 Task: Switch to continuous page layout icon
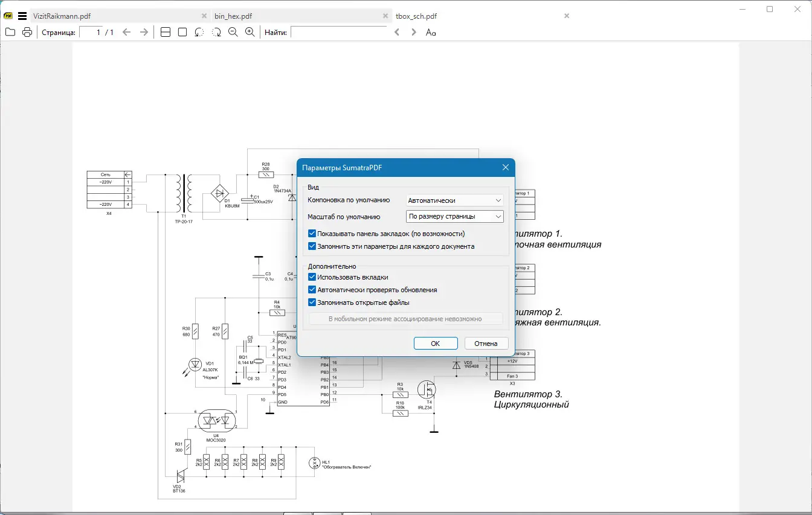(166, 32)
